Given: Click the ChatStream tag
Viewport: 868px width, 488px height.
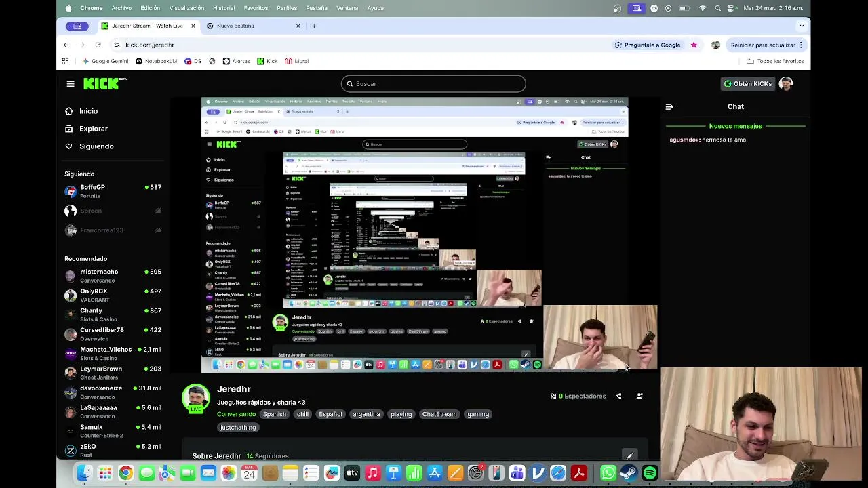Looking at the screenshot, I should 439,414.
